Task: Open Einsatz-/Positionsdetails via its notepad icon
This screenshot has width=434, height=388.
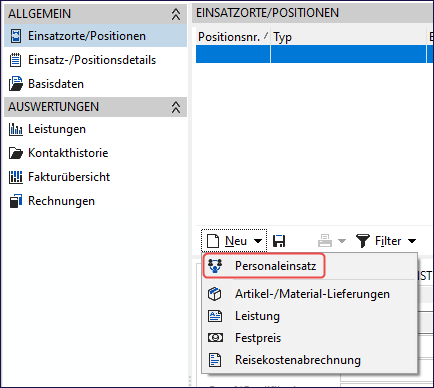Action: (x=15, y=60)
